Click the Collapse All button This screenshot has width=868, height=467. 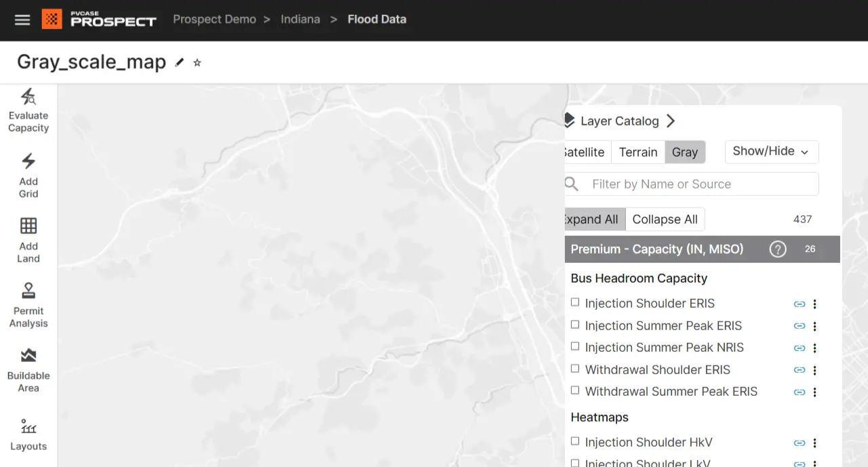pos(665,220)
